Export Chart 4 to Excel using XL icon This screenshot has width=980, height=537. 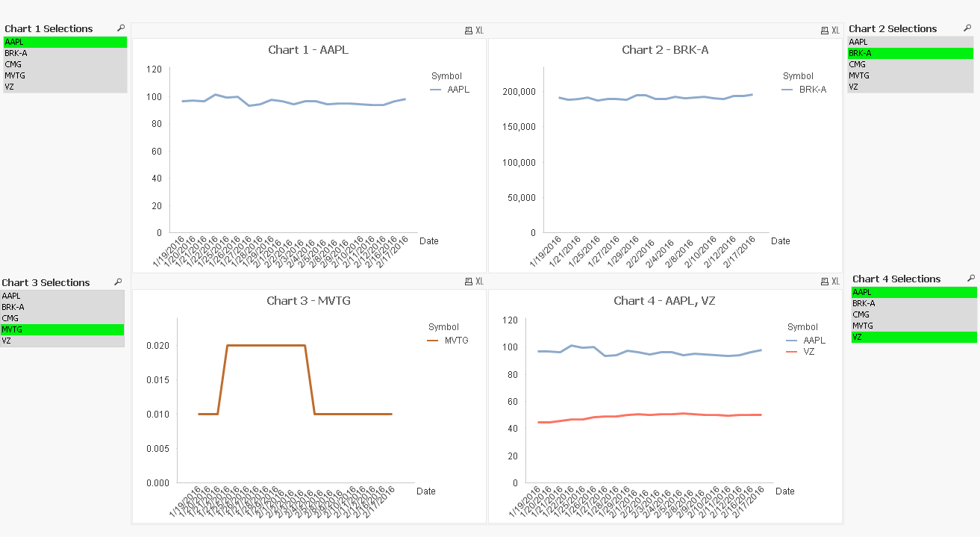tap(834, 281)
